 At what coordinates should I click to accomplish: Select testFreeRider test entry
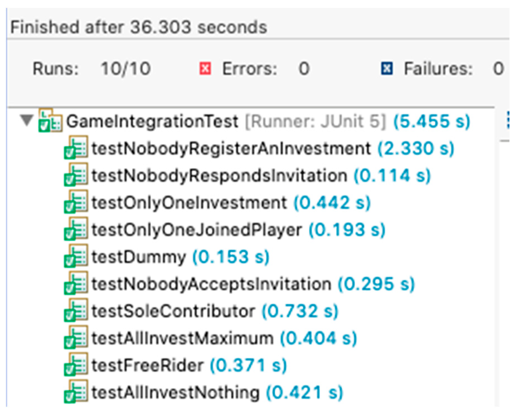tap(147, 365)
